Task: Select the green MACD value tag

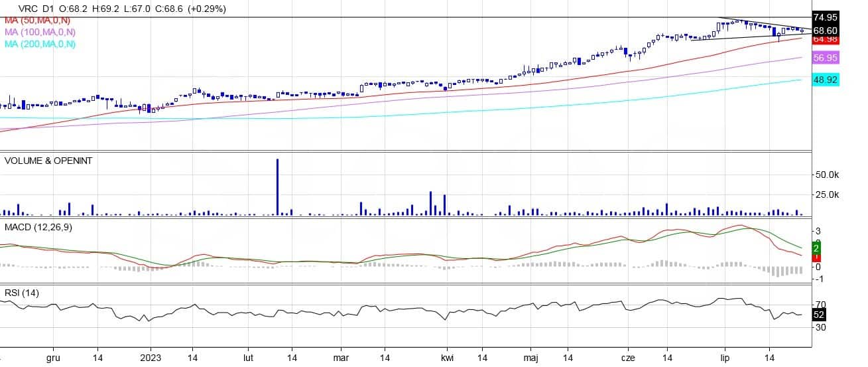Action: [816, 247]
